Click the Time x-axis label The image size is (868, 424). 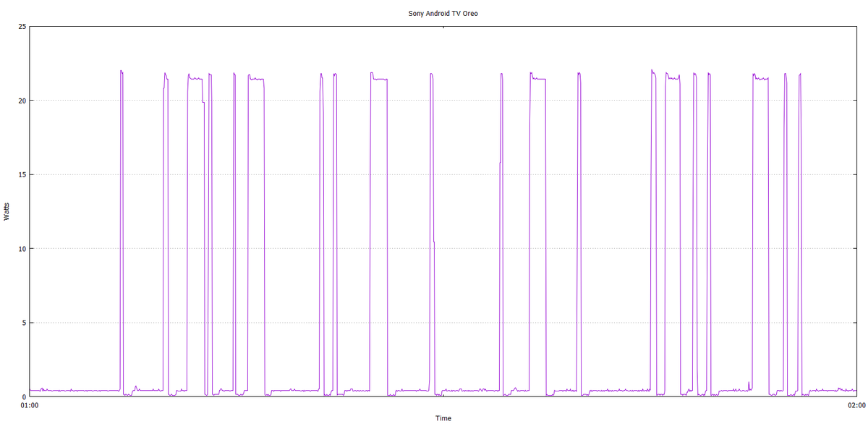[x=443, y=418]
